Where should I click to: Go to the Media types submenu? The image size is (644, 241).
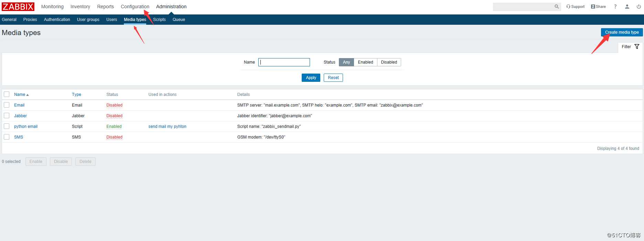tap(135, 20)
